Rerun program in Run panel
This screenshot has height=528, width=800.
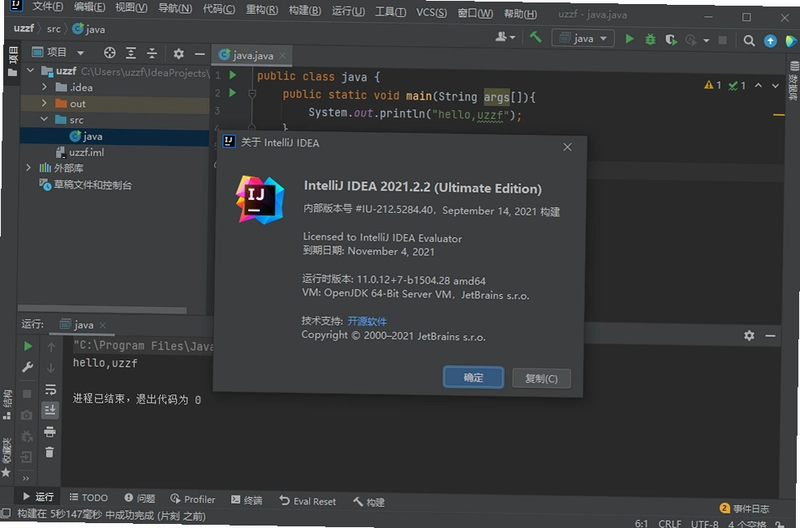(28, 346)
